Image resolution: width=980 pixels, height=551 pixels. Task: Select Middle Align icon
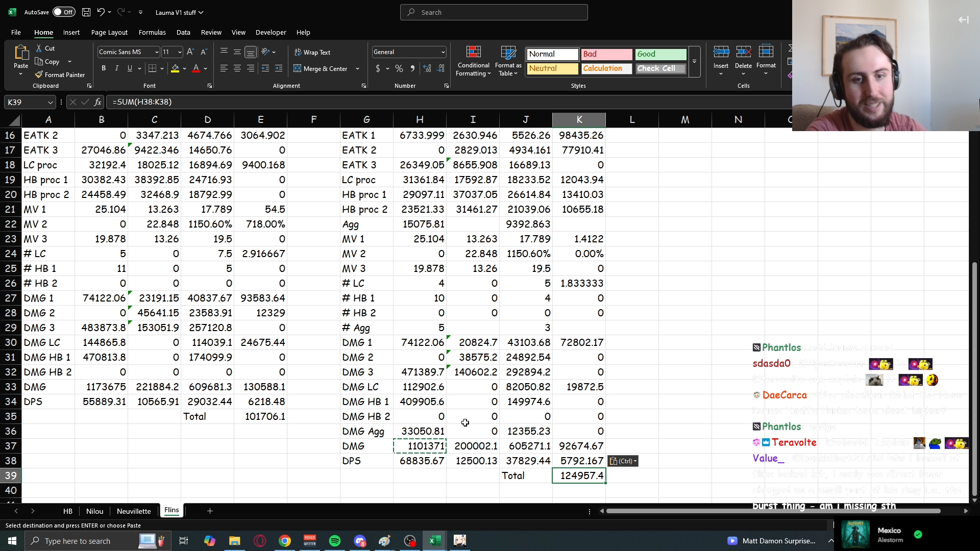pyautogui.click(x=237, y=52)
